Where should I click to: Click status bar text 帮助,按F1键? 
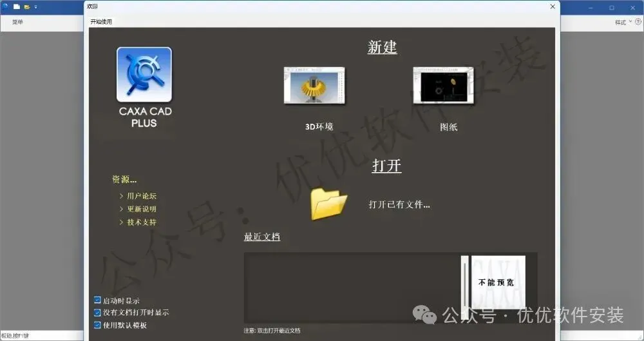pos(15,336)
